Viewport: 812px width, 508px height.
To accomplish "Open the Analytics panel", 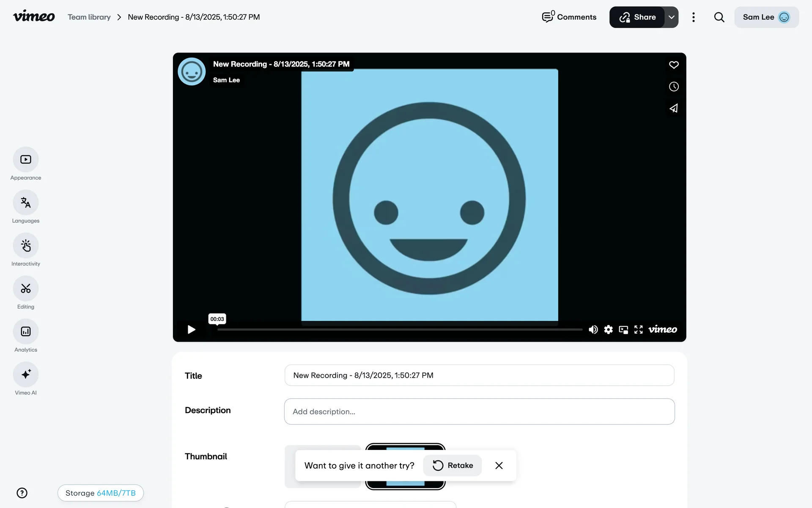I will pyautogui.click(x=26, y=331).
